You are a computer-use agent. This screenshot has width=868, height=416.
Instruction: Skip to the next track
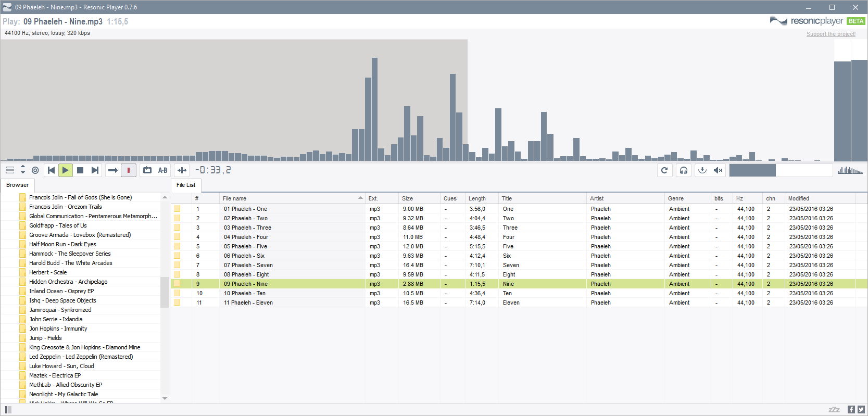point(95,170)
